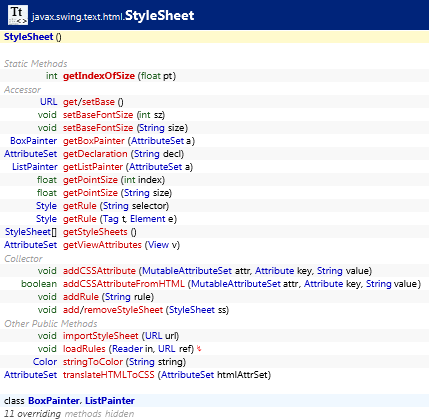Screen dimensions: 429x420
Task: Click Style return type of getRule (String selector)
Action: tap(46, 206)
